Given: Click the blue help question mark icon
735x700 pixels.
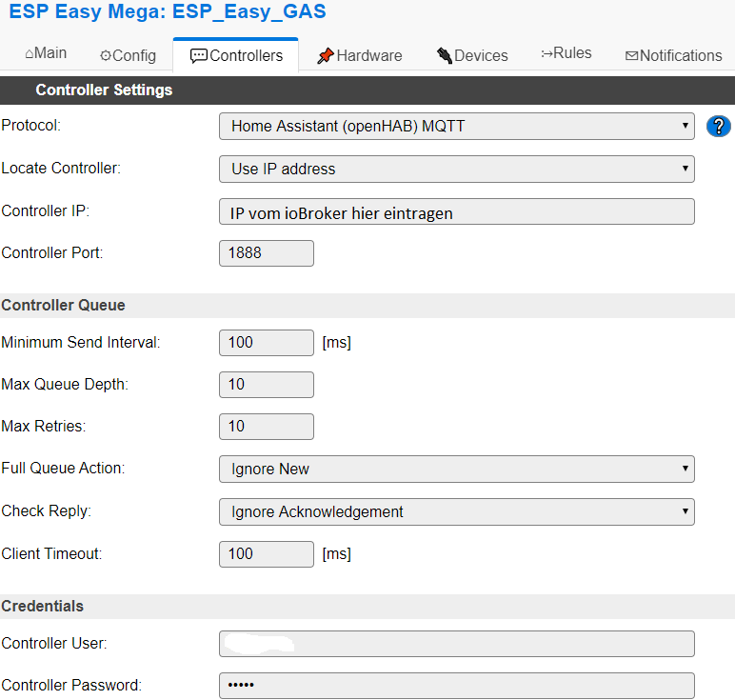Looking at the screenshot, I should 719,127.
